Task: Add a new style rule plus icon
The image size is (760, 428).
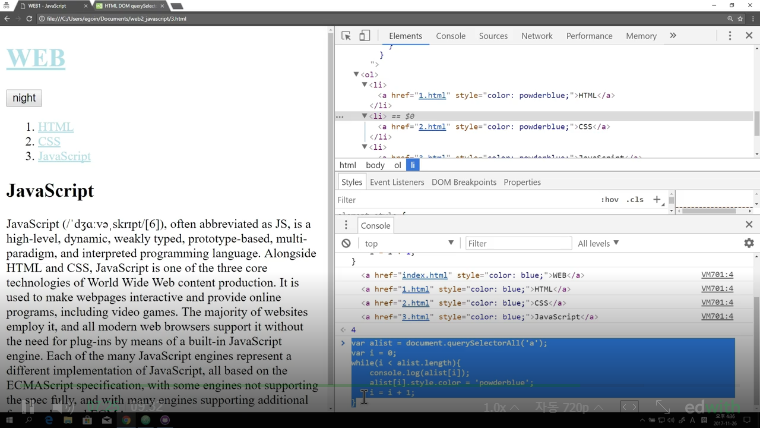Action: [x=657, y=199]
